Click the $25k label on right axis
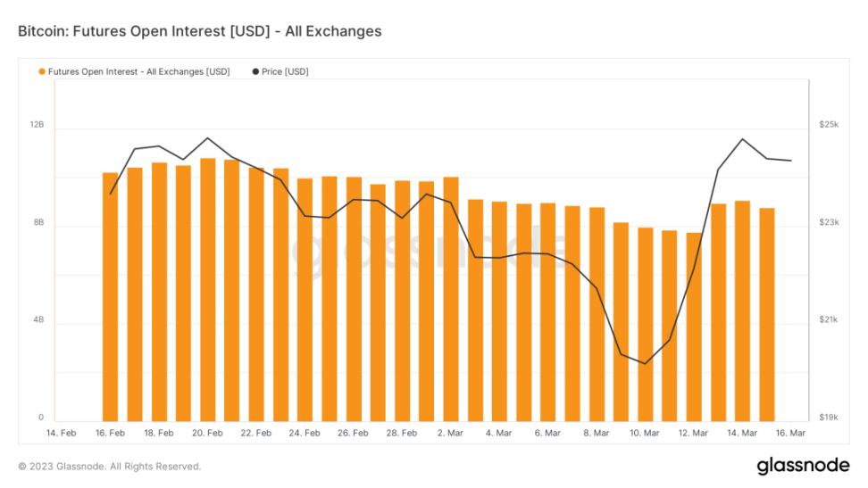Viewport: 868px width, 488px height. tap(828, 125)
